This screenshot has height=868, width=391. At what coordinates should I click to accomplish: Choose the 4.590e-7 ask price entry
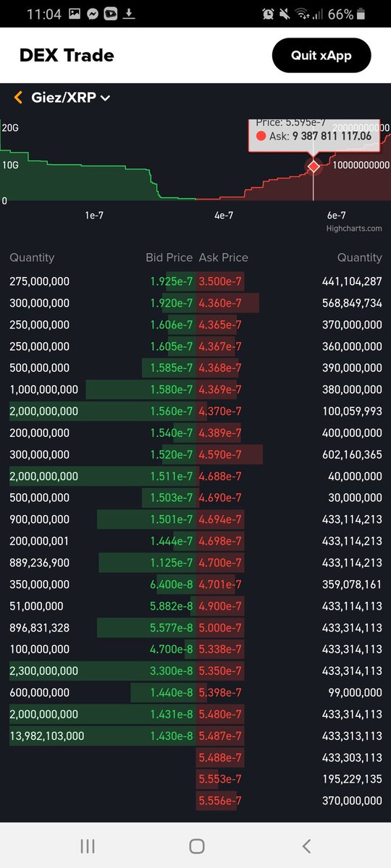tap(220, 454)
